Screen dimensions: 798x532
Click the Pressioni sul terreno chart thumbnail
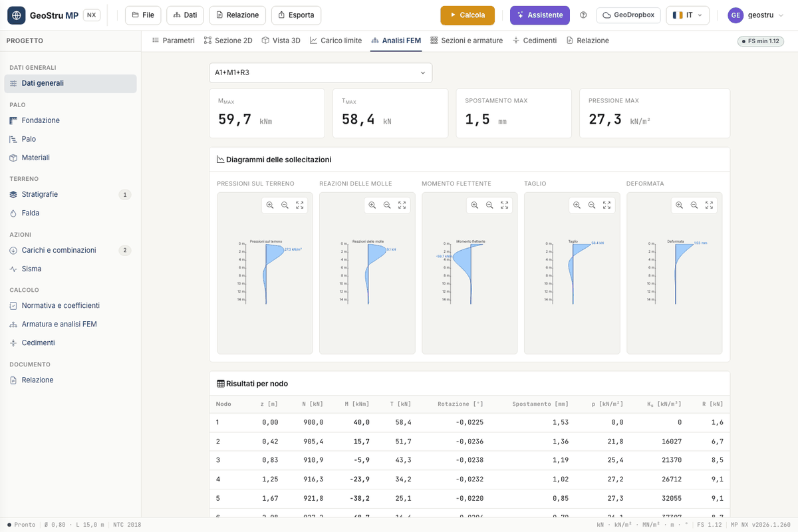pos(266,273)
